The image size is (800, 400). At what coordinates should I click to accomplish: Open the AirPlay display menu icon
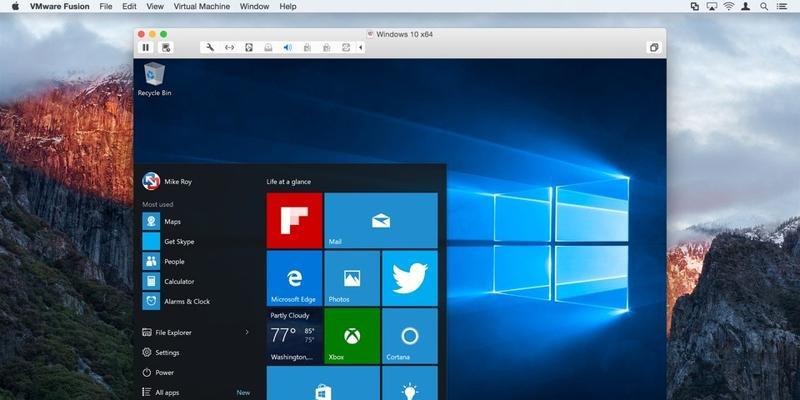pos(712,6)
